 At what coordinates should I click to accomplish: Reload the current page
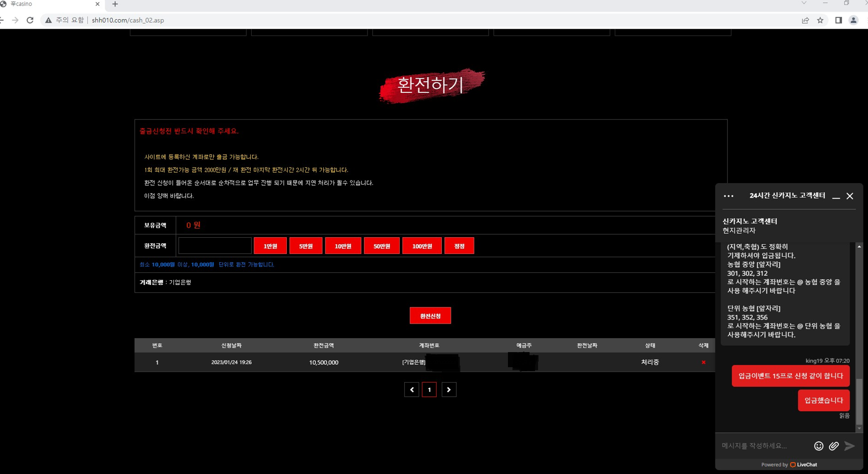(x=30, y=20)
